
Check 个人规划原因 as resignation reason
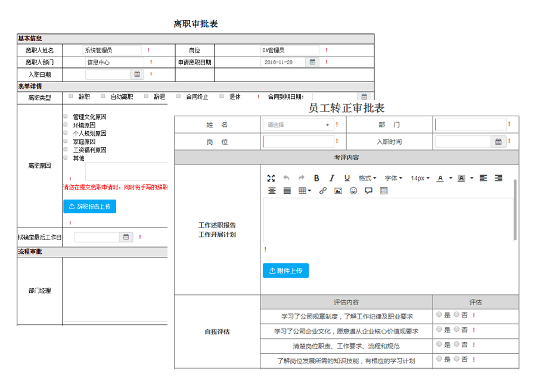pos(66,133)
